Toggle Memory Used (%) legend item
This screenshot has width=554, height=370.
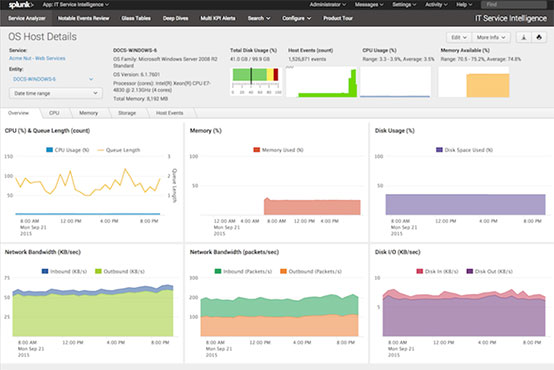pos(278,150)
